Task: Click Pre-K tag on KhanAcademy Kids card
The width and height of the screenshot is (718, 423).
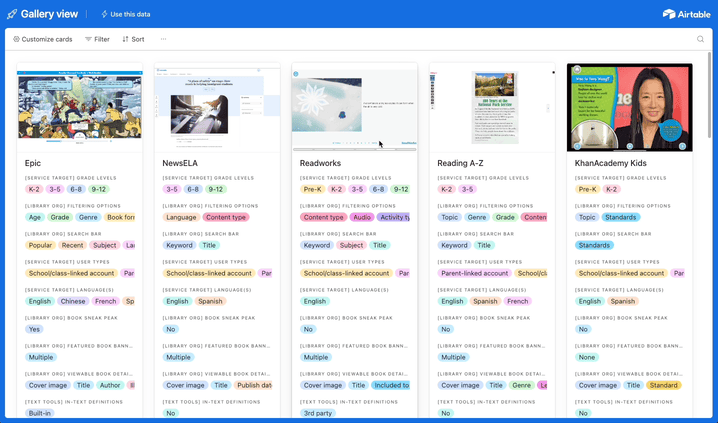Action: click(x=587, y=189)
